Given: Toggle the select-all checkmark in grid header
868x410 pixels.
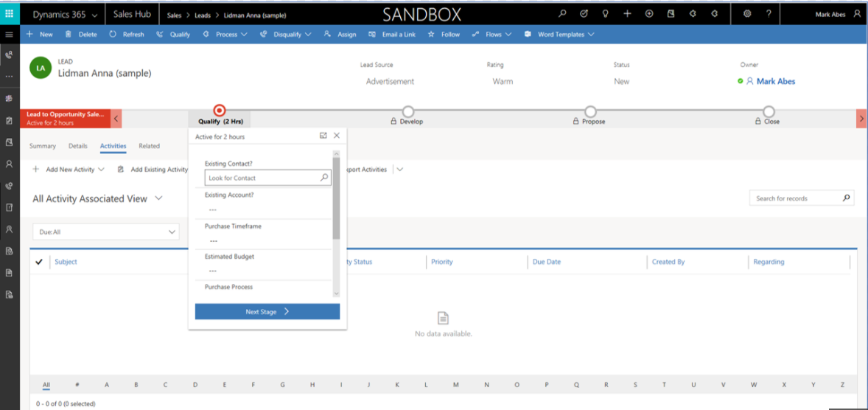Looking at the screenshot, I should (x=39, y=262).
